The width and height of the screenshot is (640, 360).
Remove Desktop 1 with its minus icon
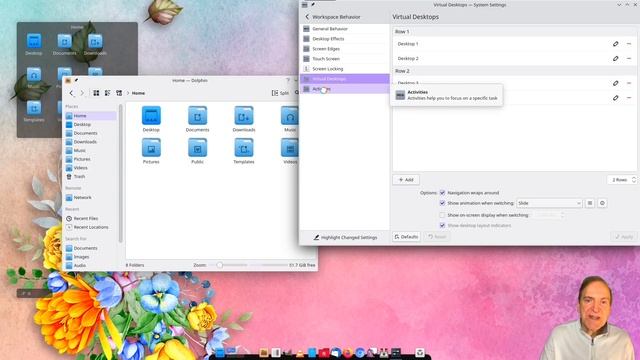click(629, 44)
